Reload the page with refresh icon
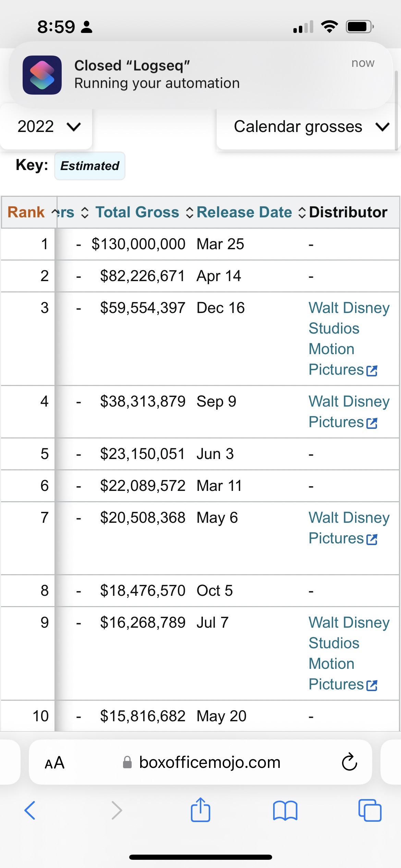 [x=349, y=762]
